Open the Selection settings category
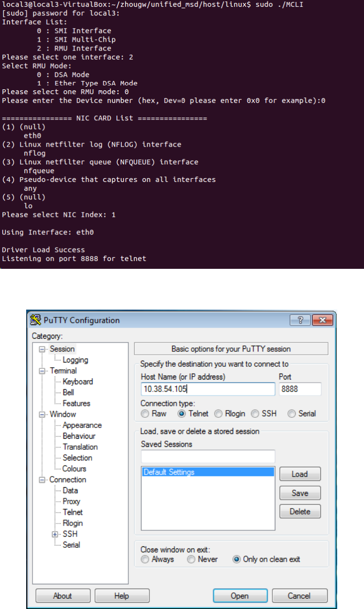This screenshot has height=609, width=364. [77, 458]
